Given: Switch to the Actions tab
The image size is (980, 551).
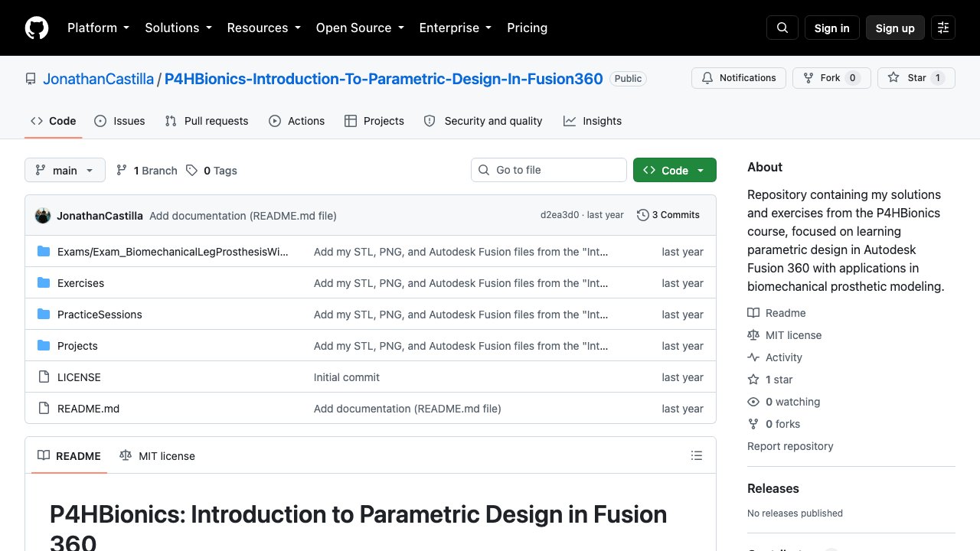Looking at the screenshot, I should (297, 121).
